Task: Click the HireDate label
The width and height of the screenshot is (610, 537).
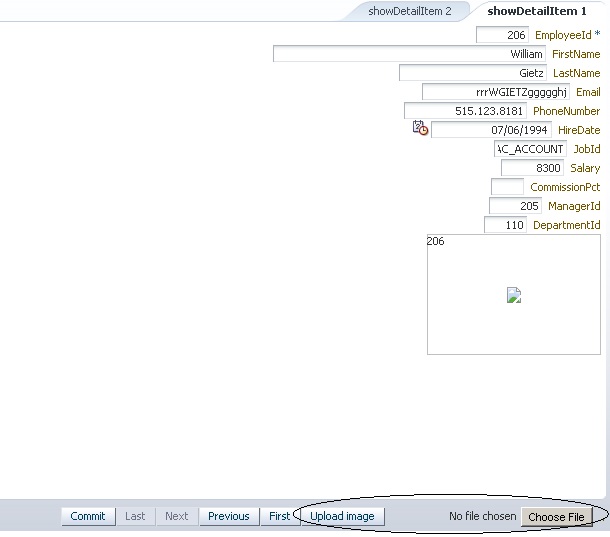Action: 579,130
